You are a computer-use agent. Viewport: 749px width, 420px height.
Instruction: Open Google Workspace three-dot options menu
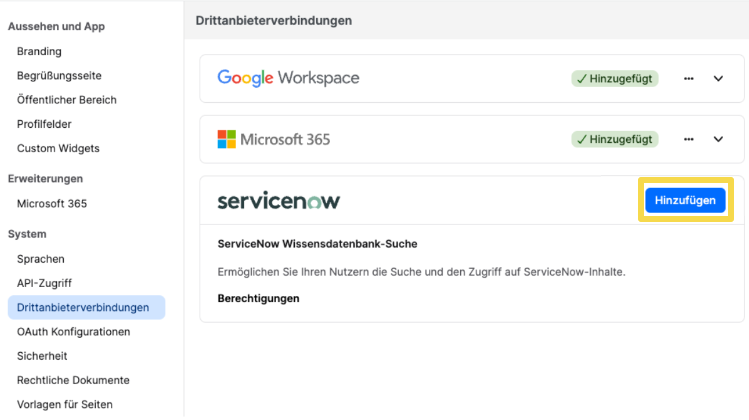tap(688, 79)
